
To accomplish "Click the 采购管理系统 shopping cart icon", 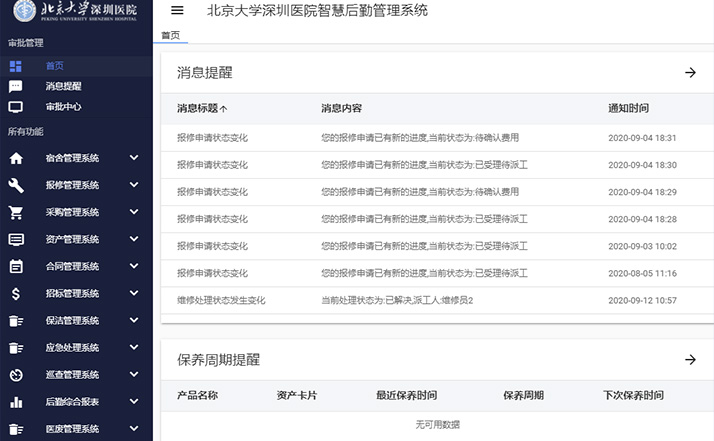I will [16, 212].
